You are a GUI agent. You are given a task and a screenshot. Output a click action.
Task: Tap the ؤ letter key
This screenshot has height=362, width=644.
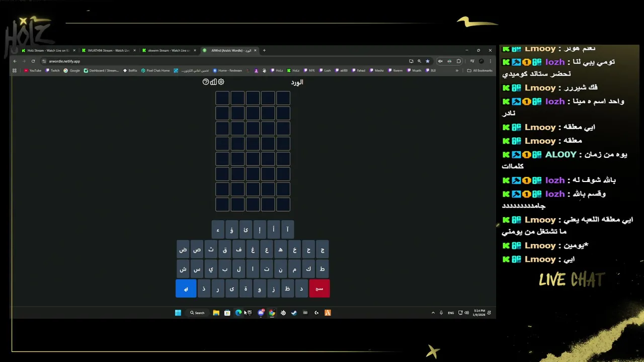(231, 230)
